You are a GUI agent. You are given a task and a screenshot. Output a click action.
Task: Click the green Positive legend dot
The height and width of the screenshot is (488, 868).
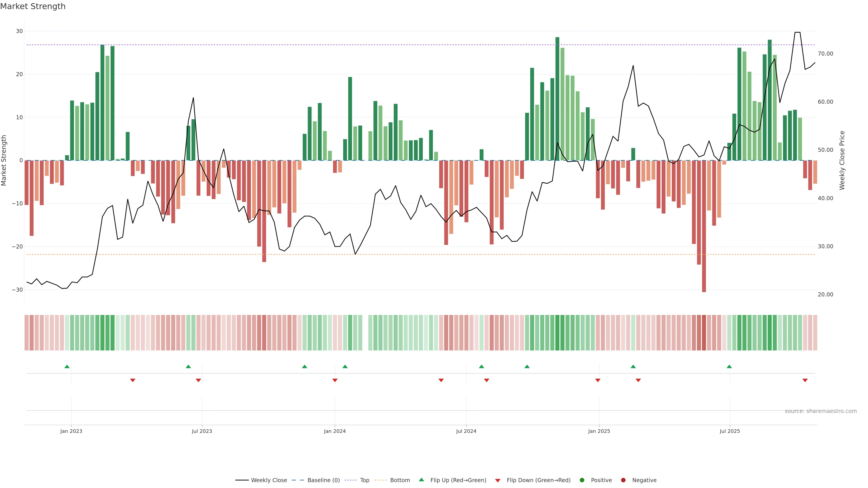tap(582, 480)
